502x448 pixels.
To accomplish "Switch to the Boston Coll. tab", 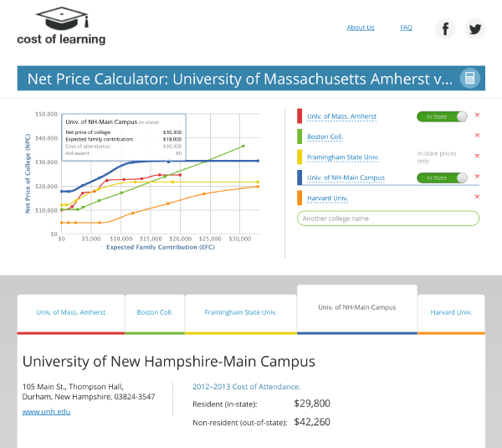I will point(155,312).
